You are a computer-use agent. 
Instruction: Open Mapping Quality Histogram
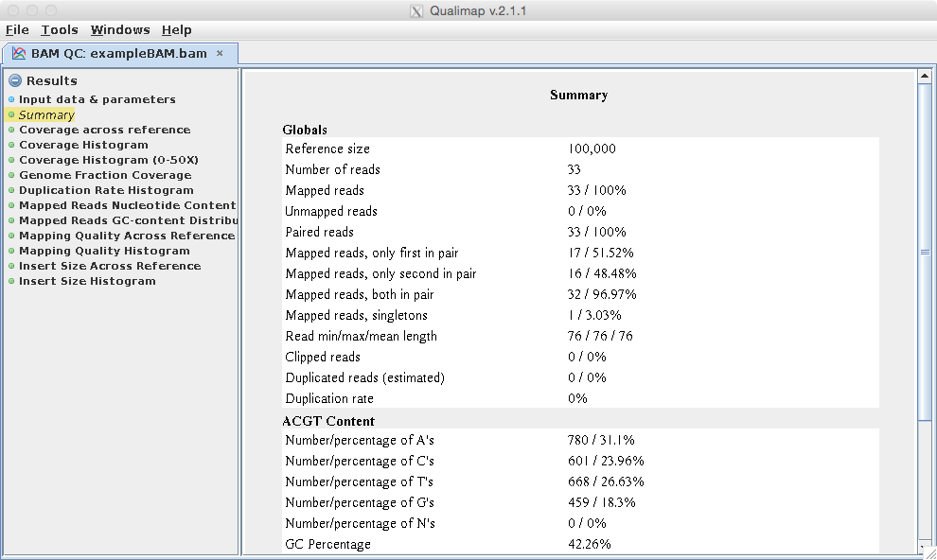(x=104, y=251)
